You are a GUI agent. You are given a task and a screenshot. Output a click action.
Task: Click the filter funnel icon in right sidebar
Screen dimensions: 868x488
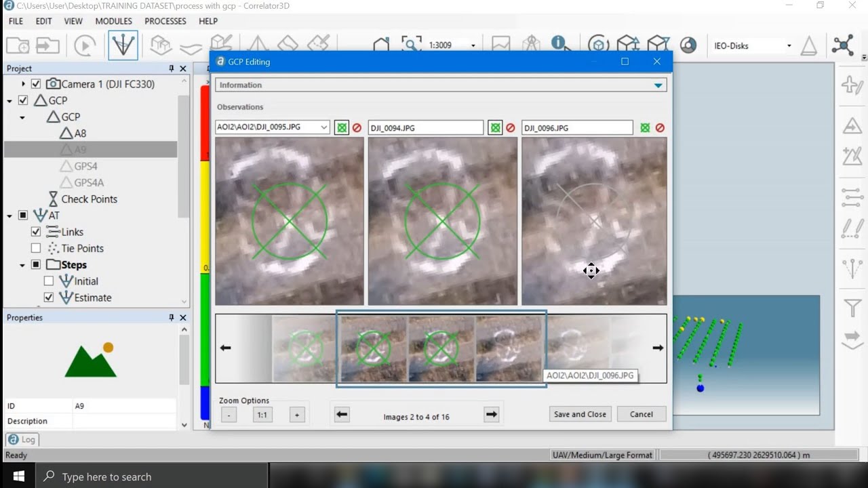(852, 308)
